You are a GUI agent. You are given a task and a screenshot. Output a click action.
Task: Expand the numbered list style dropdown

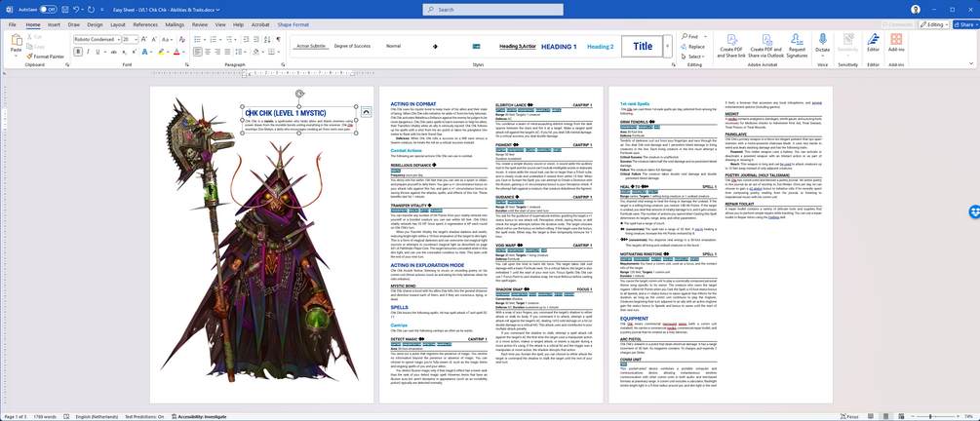click(220, 39)
